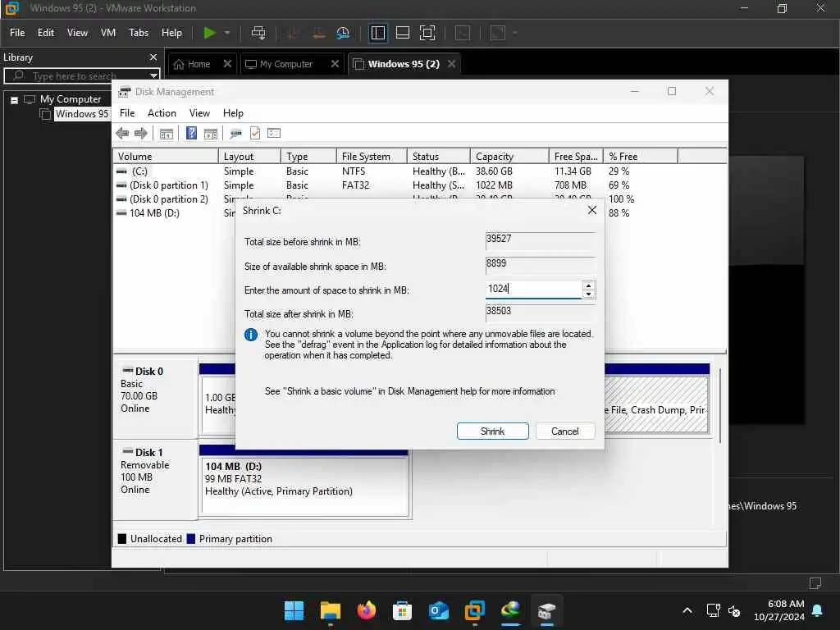Click Send Ctrl+Alt+Del toolbar icon

click(258, 33)
